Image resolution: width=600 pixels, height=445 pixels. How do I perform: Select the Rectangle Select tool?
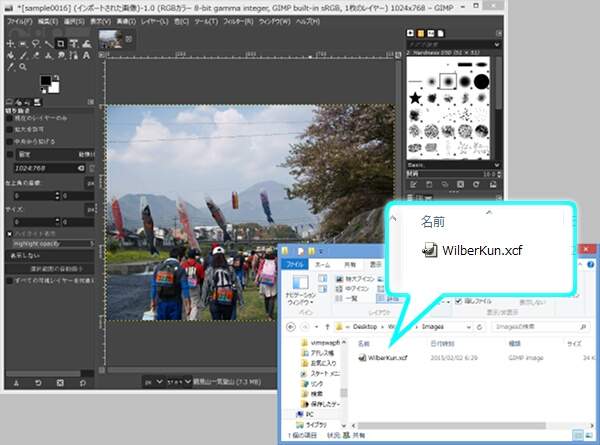(x=23, y=44)
